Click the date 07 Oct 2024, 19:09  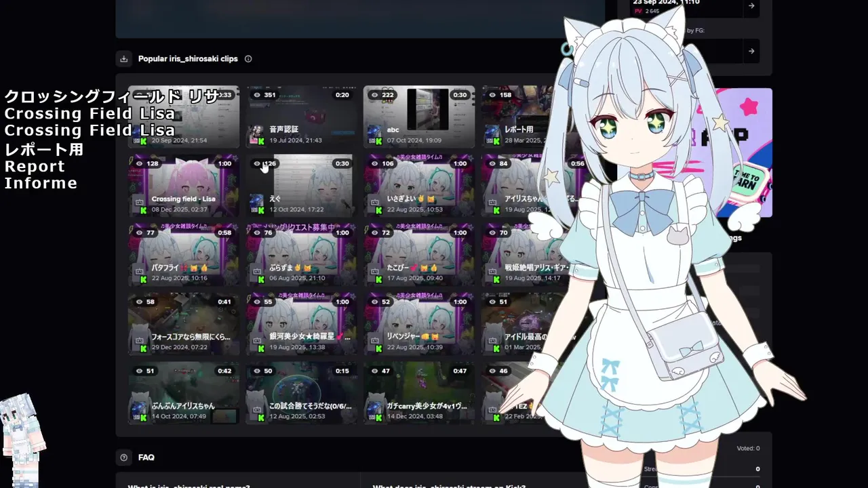click(414, 141)
